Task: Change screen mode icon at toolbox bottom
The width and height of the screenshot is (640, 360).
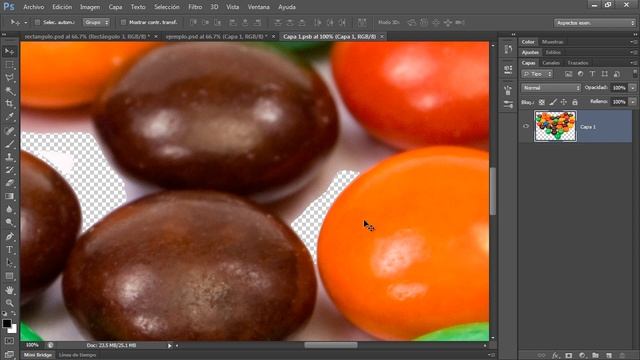Action: 9,354
